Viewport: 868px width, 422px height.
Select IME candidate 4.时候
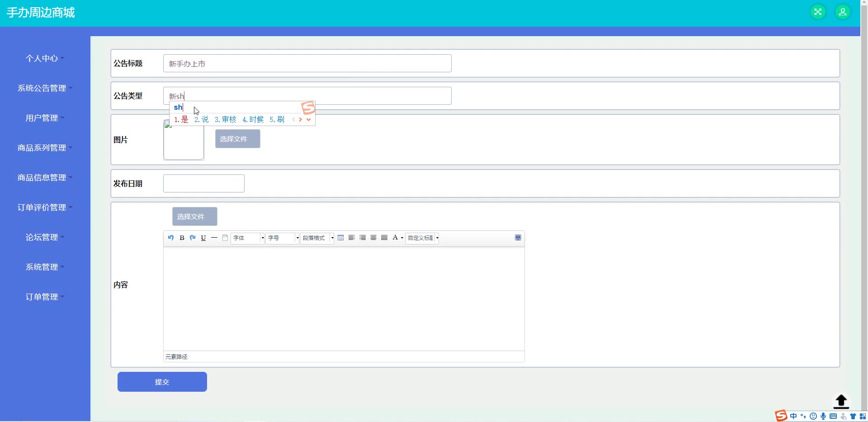click(253, 119)
